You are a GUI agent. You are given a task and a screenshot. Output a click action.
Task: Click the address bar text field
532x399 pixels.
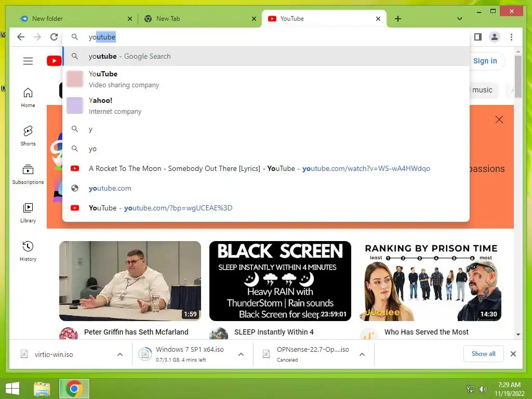coord(266,37)
